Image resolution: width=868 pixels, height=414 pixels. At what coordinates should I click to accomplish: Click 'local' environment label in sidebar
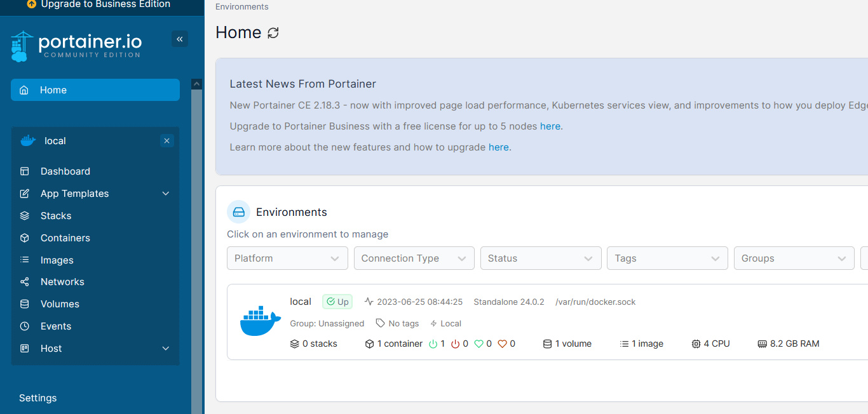[55, 141]
